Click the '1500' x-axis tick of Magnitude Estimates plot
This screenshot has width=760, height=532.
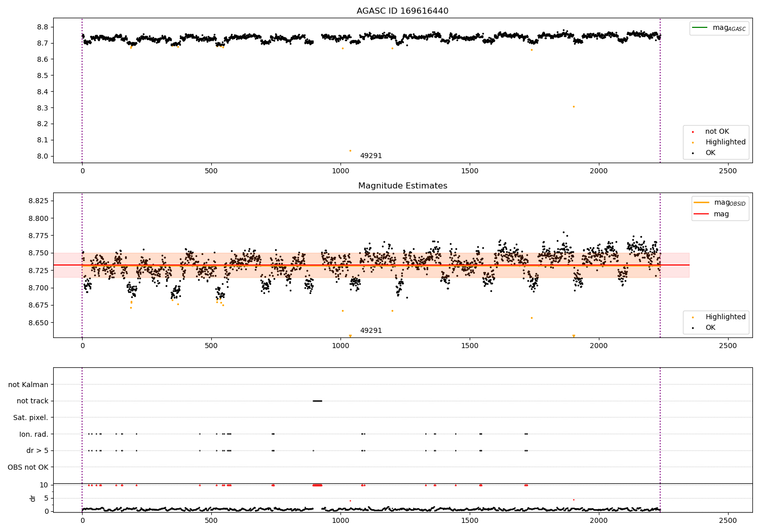click(470, 346)
